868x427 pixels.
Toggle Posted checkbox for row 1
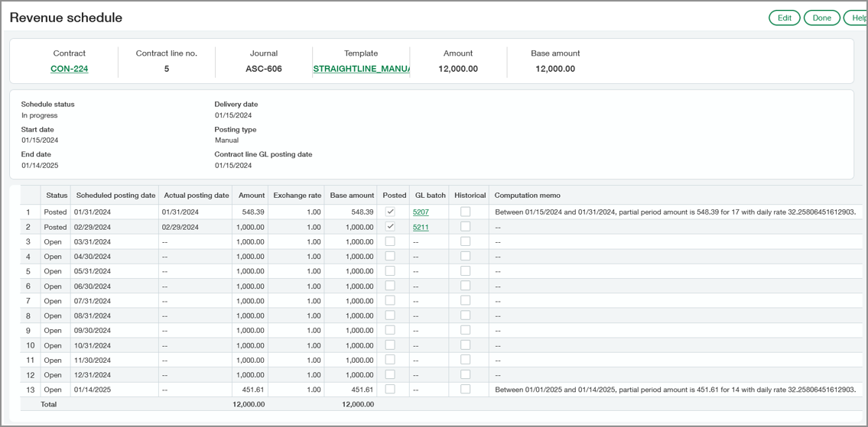click(x=390, y=212)
